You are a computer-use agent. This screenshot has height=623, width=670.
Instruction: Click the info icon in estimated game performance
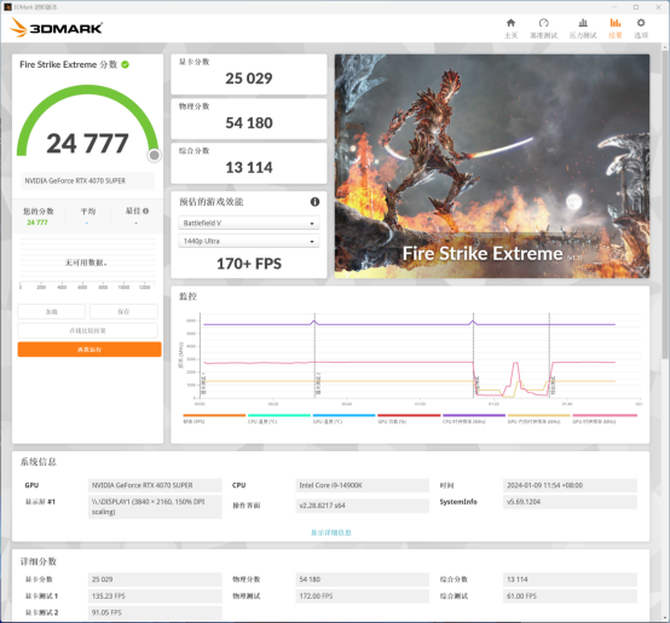315,202
